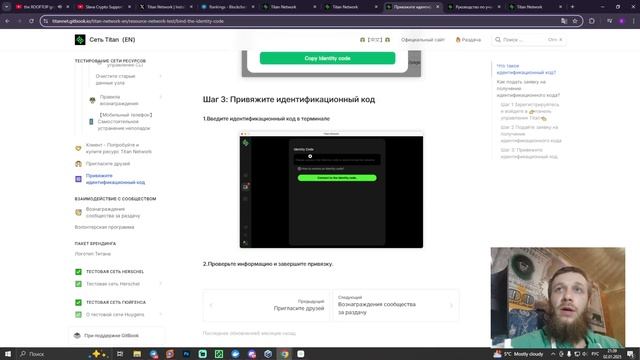The image size is (640, 360).
Task: Expand the Тестовая сеть Herschel chevron
Action: [x=160, y=284]
